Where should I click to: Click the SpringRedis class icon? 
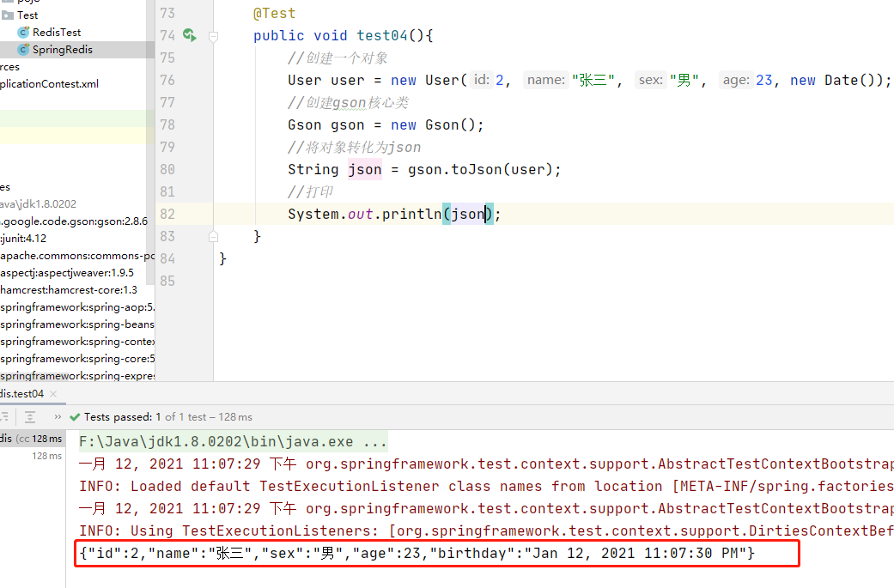click(x=23, y=50)
